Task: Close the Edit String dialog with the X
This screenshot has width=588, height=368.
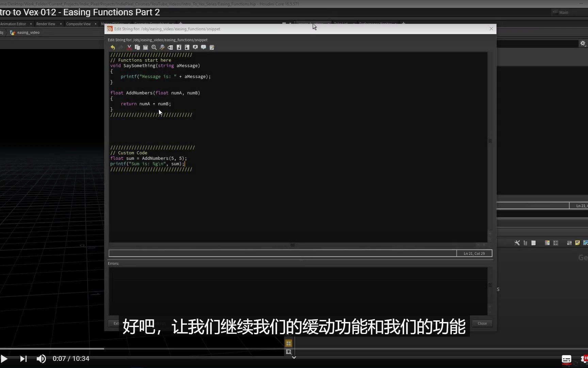Action: (x=491, y=29)
